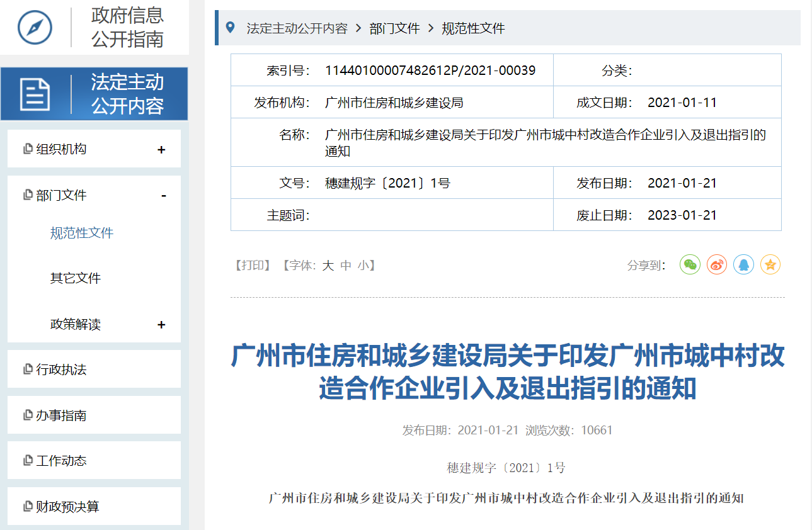The height and width of the screenshot is (530, 812).
Task: Click the copy icon beside 组织机构
Action: point(28,149)
